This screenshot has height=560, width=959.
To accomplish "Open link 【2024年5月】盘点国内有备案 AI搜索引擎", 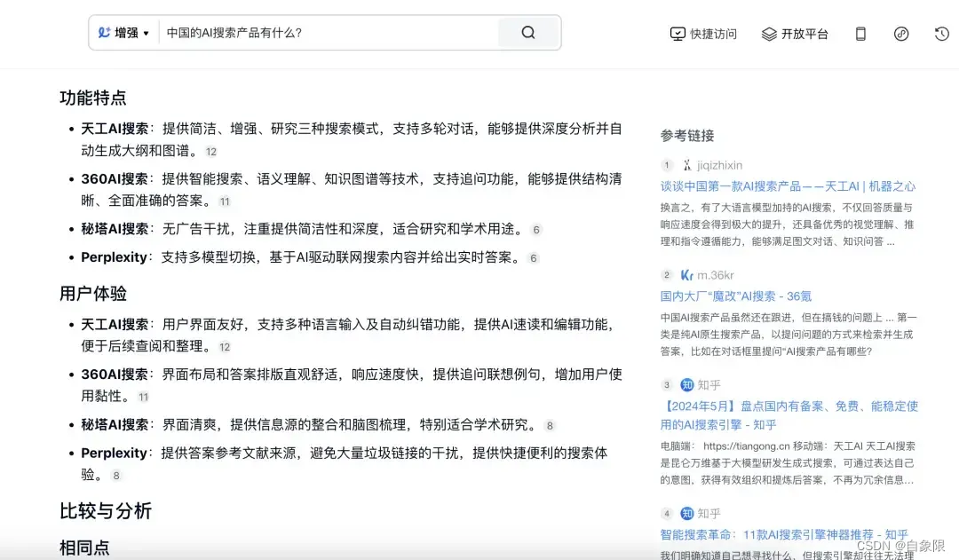I will pyautogui.click(x=789, y=415).
